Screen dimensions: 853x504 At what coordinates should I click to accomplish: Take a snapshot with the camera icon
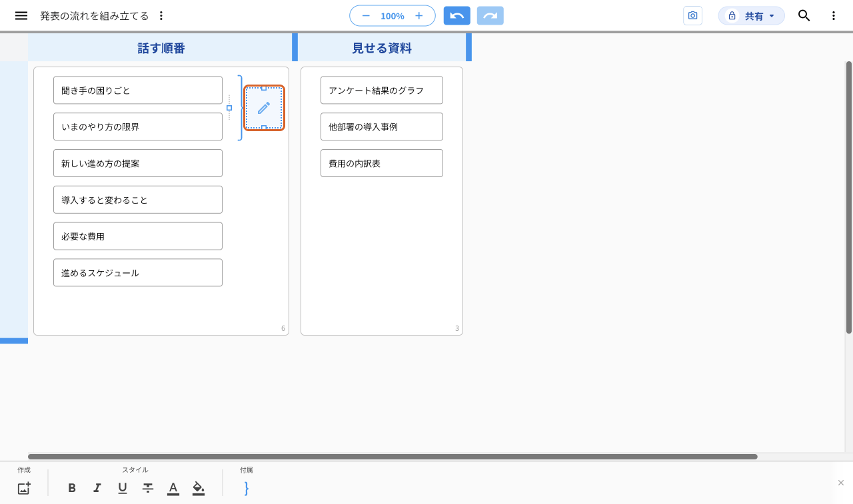click(693, 16)
